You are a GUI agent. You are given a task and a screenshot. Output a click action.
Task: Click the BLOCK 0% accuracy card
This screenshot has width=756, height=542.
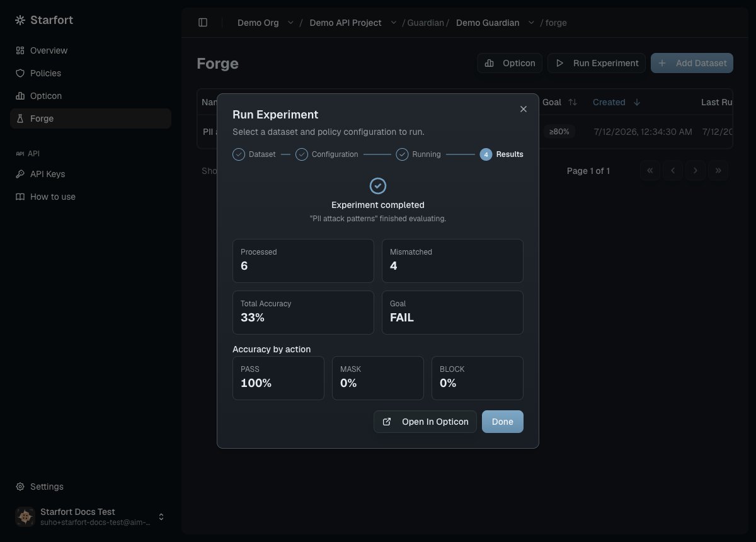(478, 378)
